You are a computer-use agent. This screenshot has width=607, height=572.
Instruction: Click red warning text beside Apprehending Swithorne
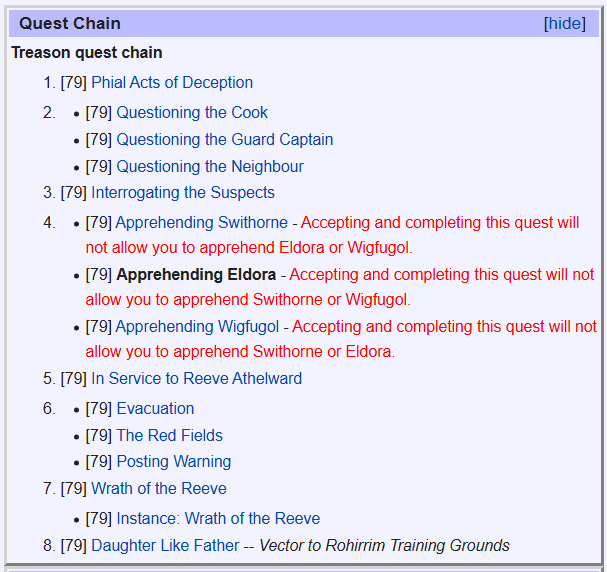(332, 235)
